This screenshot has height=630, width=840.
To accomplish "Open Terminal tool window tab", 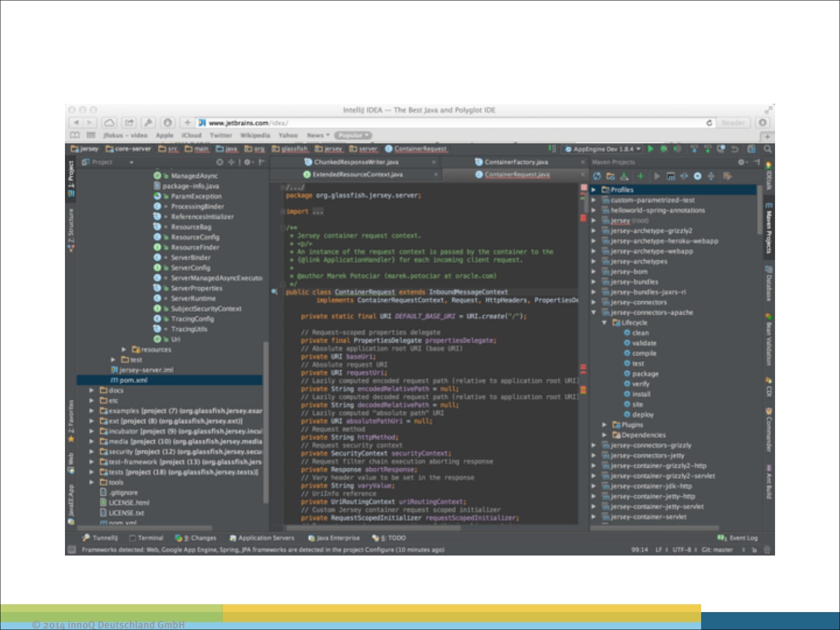I will click(x=146, y=538).
